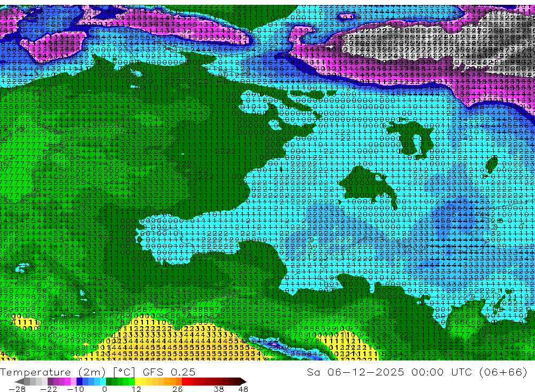Click the yellow swatch just right of 12
535x392 pixels.
(x=137, y=381)
